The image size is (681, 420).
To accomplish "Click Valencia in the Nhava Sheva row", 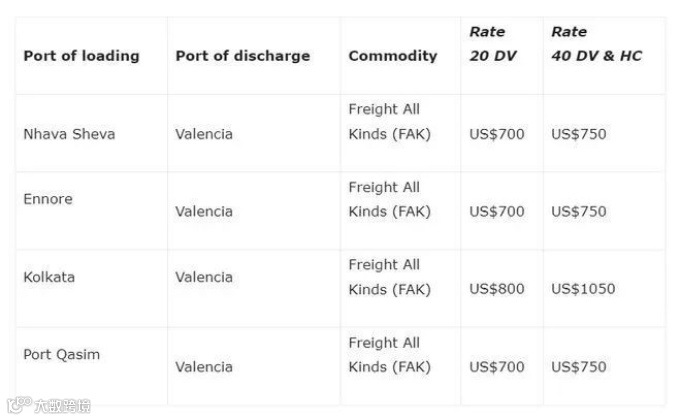I will (x=204, y=134).
